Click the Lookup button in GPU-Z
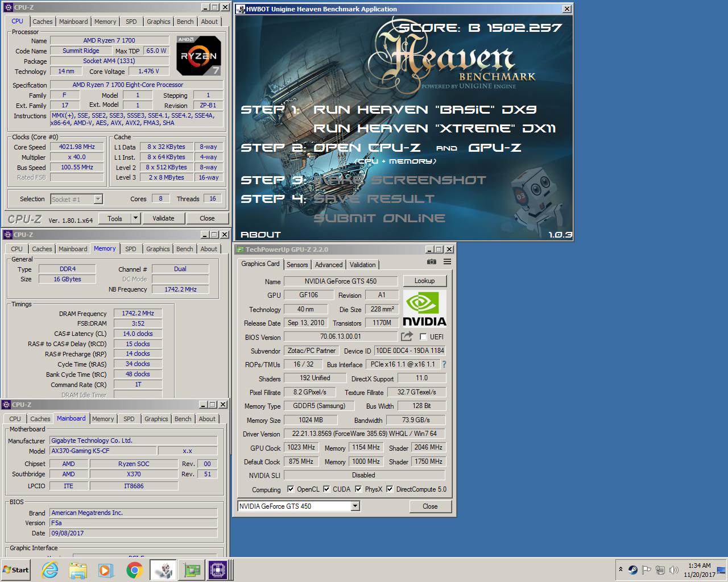Screen dimensions: 728x582 [x=424, y=281]
